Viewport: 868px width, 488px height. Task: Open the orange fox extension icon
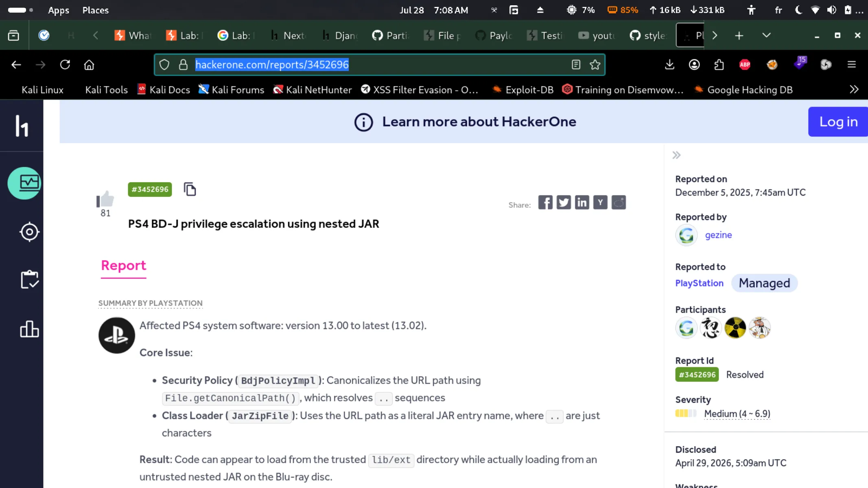[772, 65]
